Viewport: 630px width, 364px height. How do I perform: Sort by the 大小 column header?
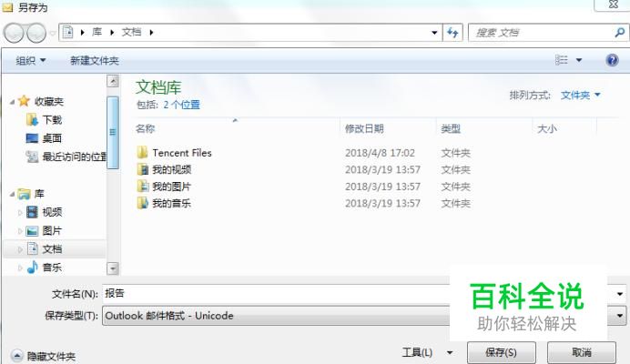coord(547,129)
